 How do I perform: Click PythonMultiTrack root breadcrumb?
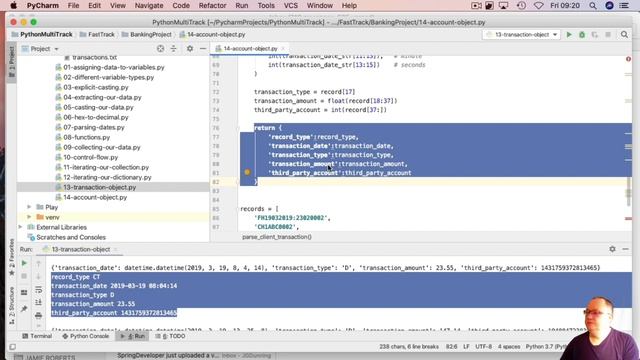42,35
